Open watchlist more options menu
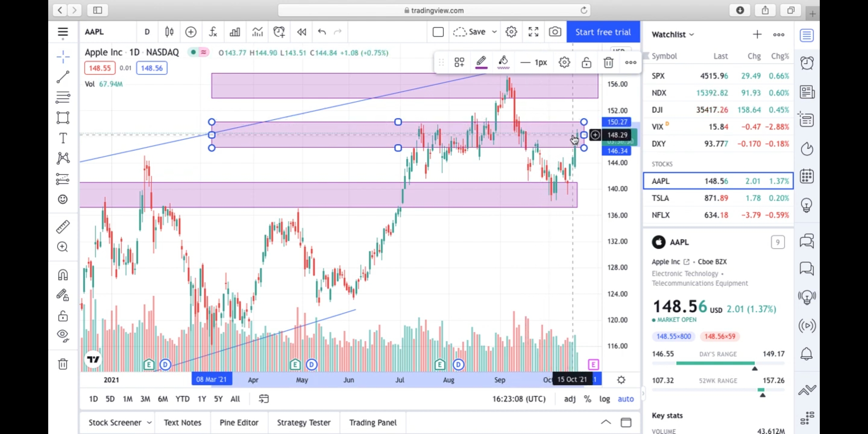Image resolution: width=868 pixels, height=434 pixels. coord(779,35)
